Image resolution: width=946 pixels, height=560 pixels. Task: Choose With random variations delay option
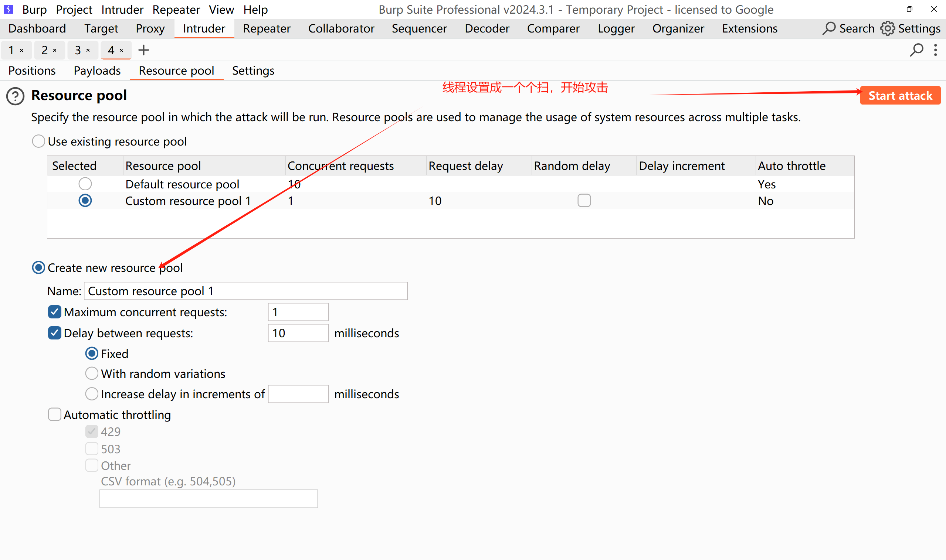click(91, 373)
